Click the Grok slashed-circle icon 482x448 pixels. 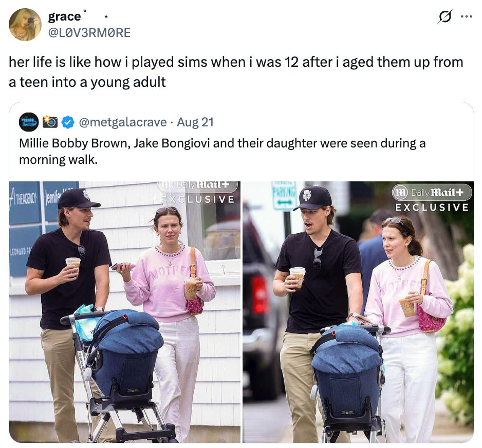445,16
